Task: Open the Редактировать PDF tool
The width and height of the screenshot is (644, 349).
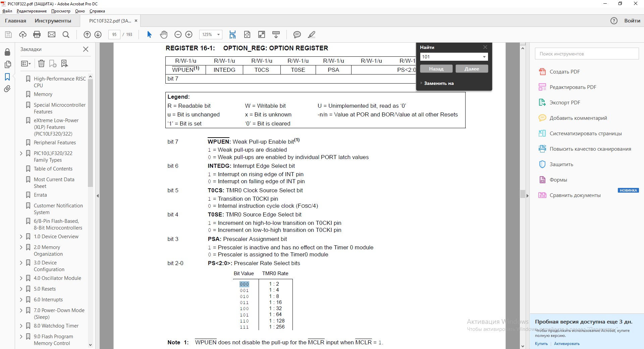Action: pyautogui.click(x=567, y=87)
